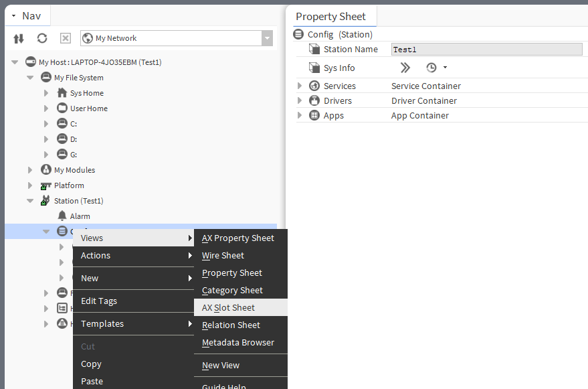Click the Station Name text field
Screen dimensions: 588x389
486,49
